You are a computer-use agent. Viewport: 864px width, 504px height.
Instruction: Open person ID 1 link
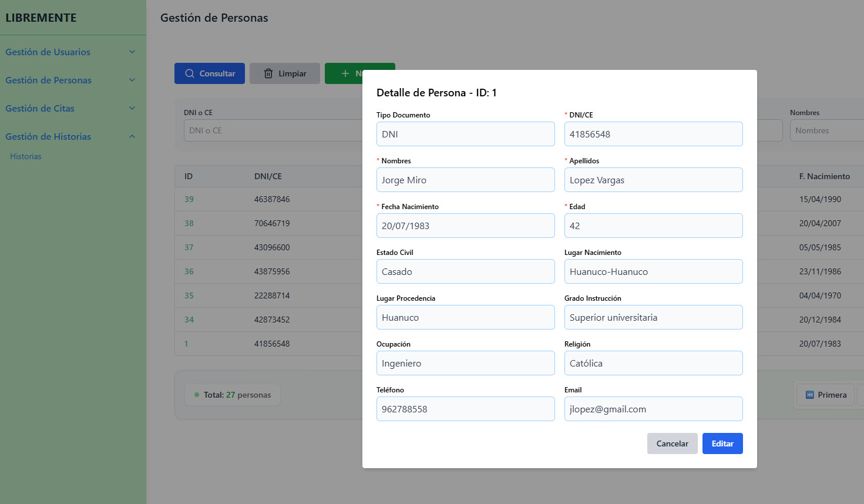click(x=186, y=344)
